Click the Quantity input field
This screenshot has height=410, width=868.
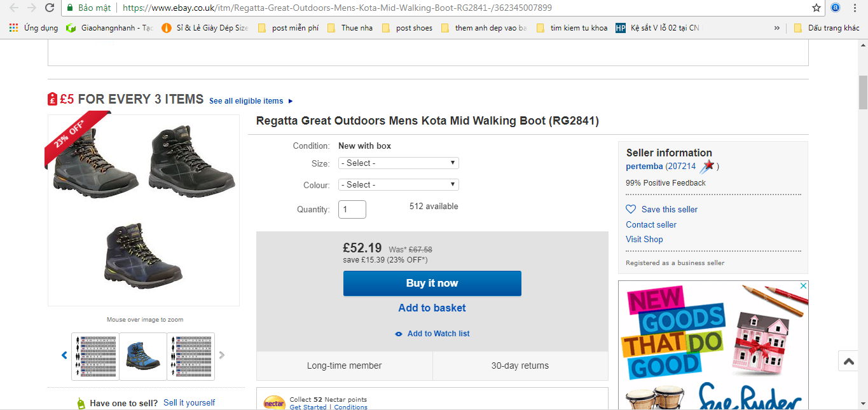point(352,209)
